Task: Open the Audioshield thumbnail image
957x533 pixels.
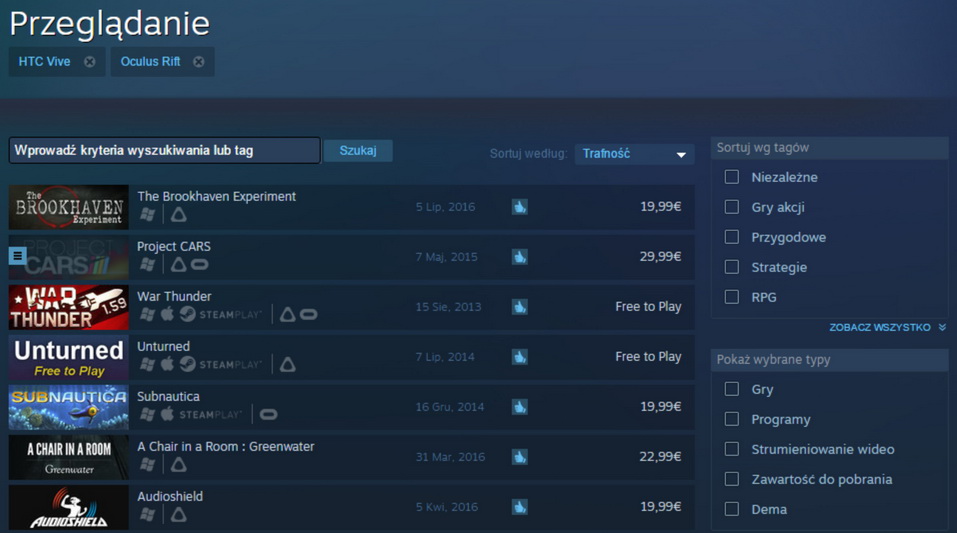Action: (69, 507)
